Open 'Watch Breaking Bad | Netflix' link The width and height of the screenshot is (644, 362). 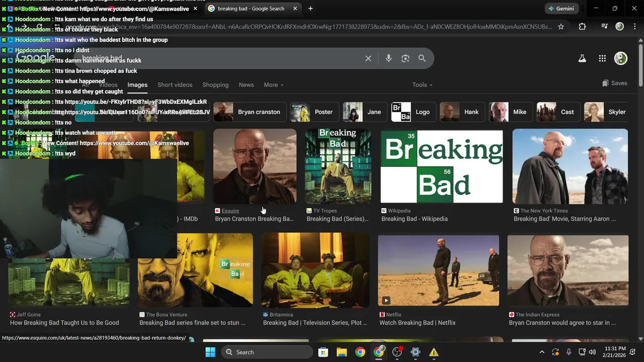point(418,323)
